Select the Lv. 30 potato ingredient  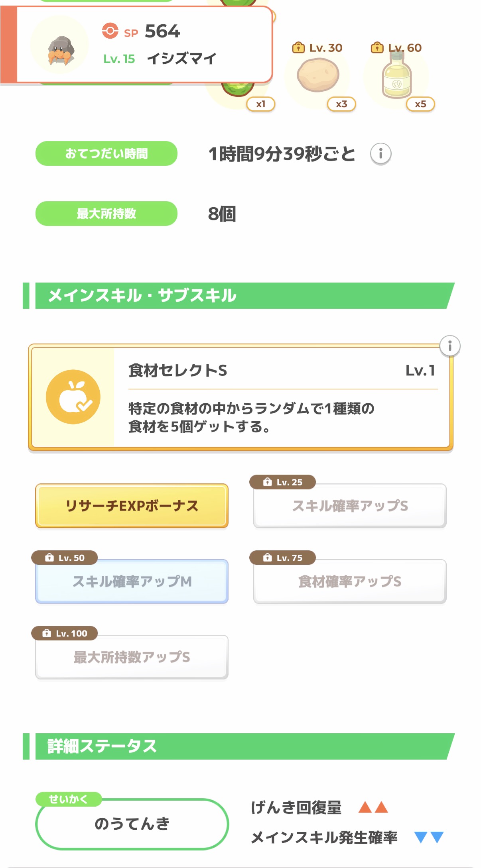(x=318, y=75)
